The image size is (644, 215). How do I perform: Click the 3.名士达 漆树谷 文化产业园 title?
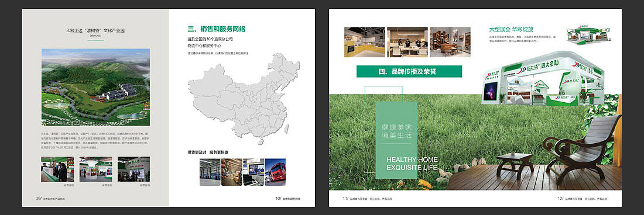(x=95, y=31)
